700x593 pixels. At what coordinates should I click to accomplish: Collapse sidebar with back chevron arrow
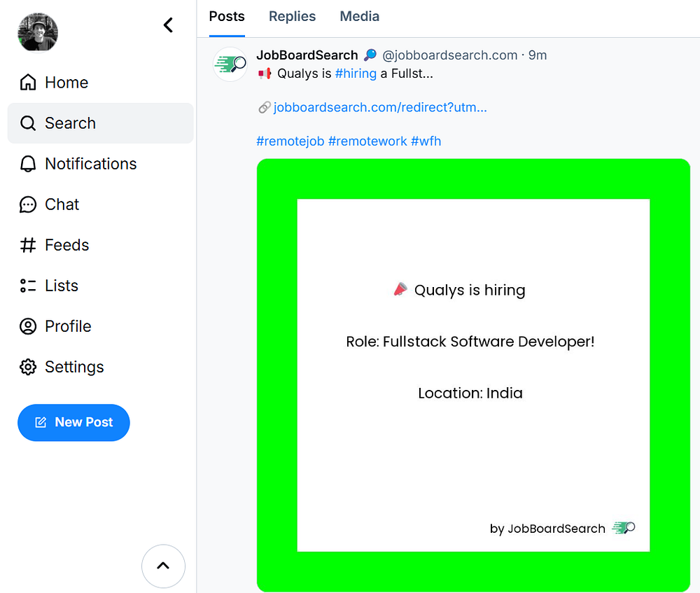[x=168, y=25]
